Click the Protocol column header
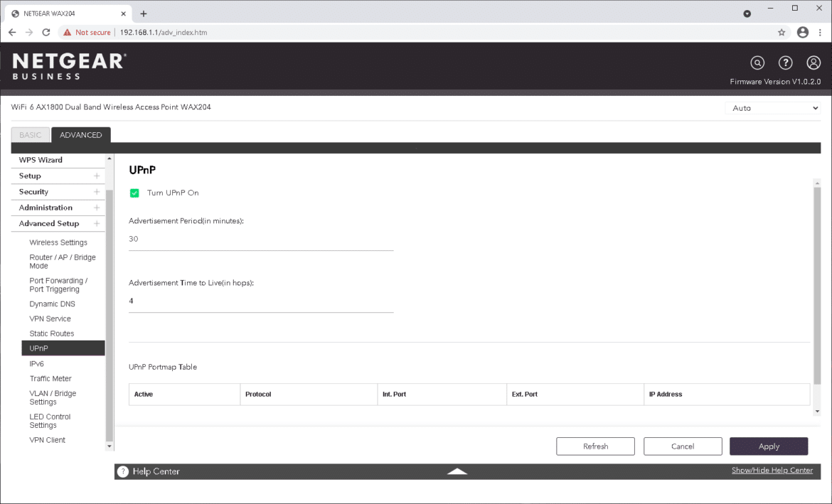Image resolution: width=832 pixels, height=504 pixels. [309, 395]
